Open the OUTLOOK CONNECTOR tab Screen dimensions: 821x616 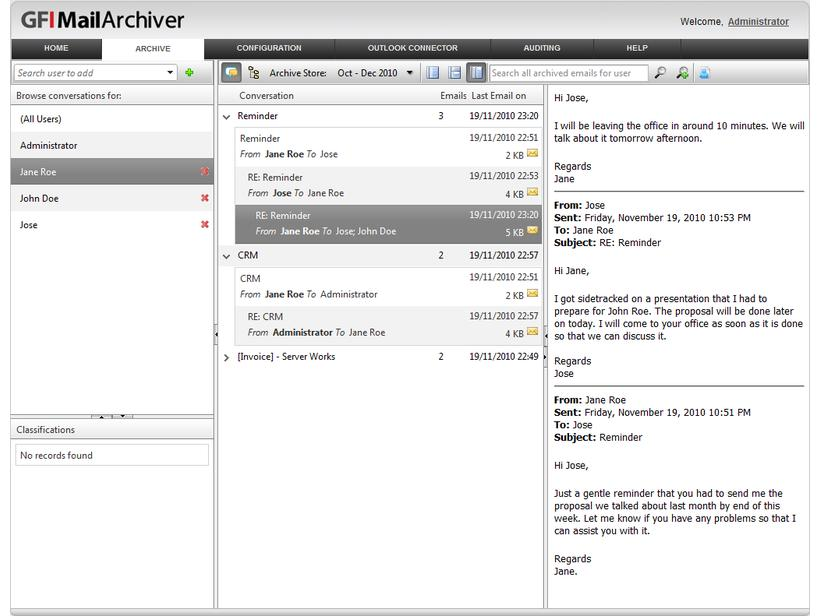coord(413,48)
